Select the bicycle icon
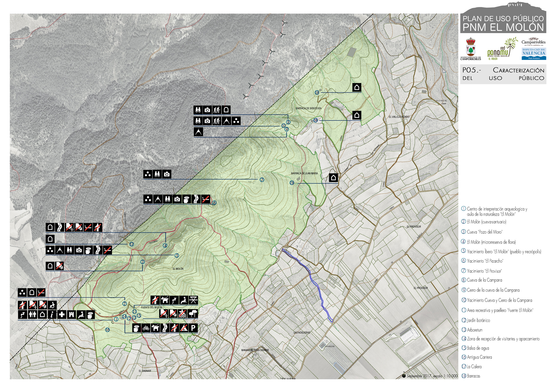 tap(146, 328)
